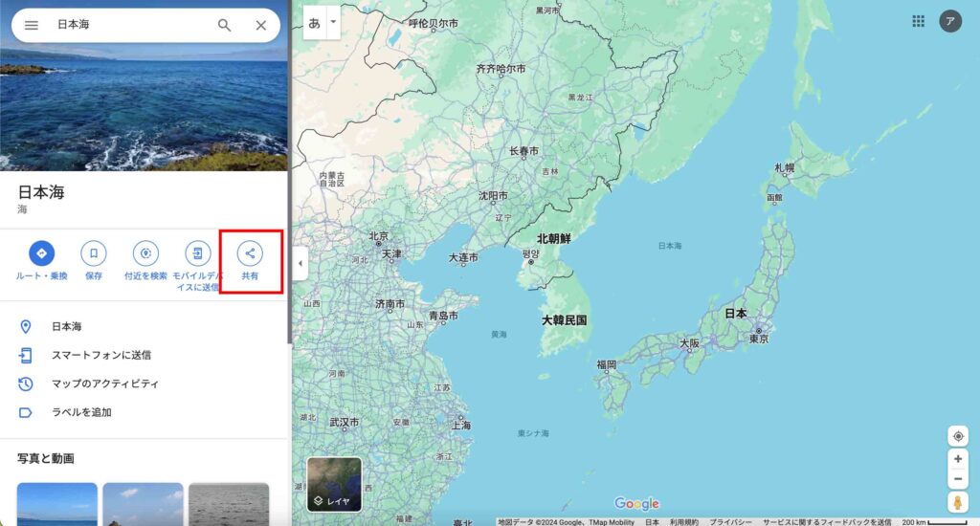This screenshot has width=980, height=526.
Task: Open the あ input method dropdown arrow
Action: tap(333, 23)
